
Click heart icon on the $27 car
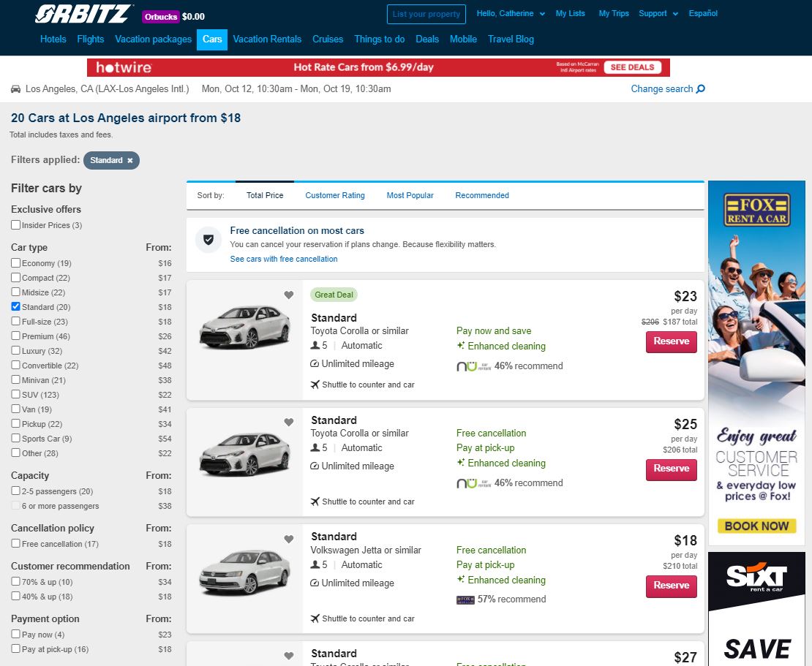[289, 656]
